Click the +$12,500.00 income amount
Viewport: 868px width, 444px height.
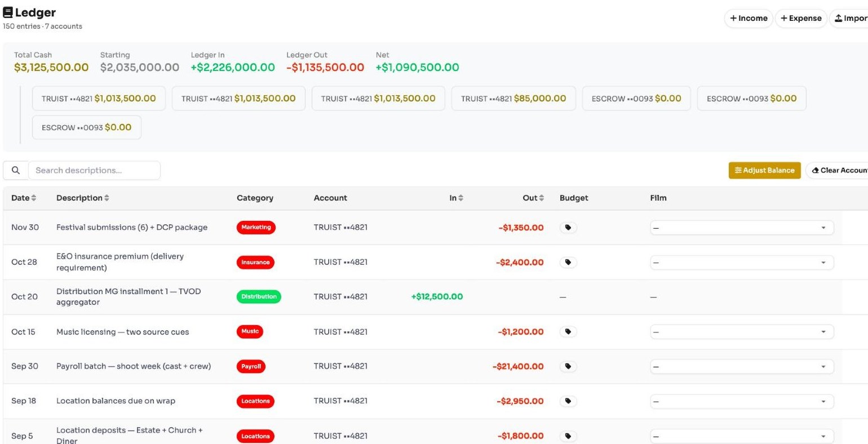(x=437, y=297)
